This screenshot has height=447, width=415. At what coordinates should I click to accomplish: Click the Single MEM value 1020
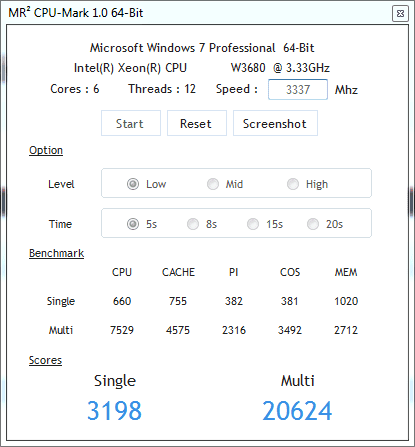click(x=346, y=301)
